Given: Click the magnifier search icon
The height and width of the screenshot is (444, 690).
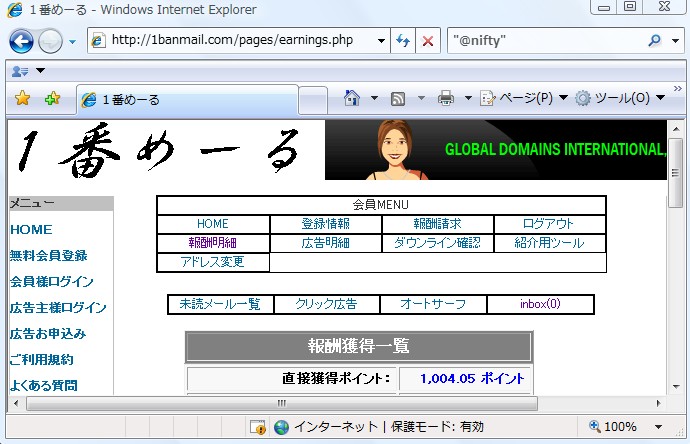Looking at the screenshot, I should [655, 40].
